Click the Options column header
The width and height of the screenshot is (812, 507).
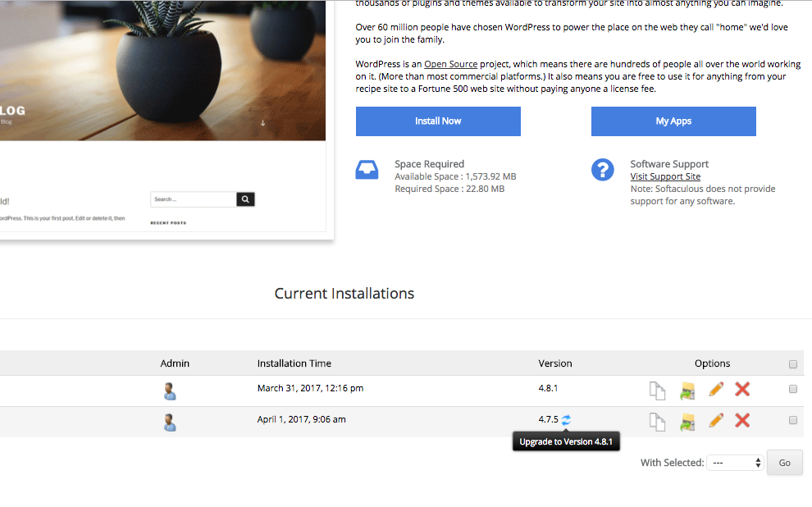coord(712,363)
